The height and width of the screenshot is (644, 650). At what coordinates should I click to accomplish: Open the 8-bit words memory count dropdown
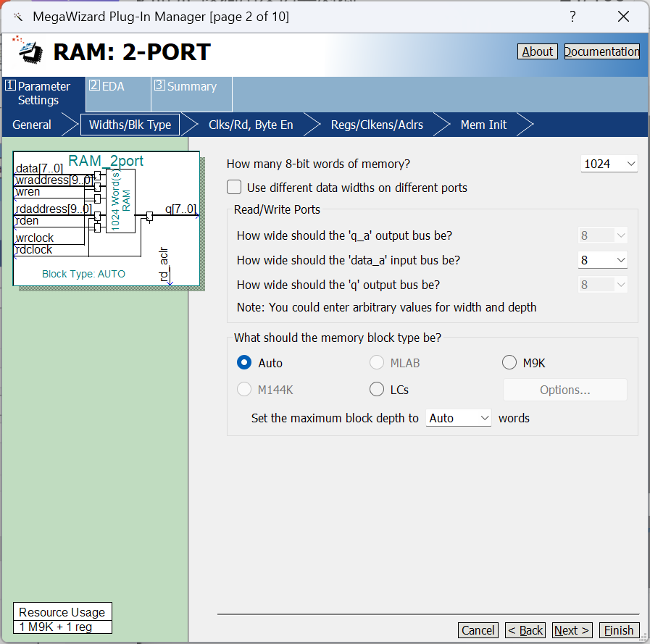click(609, 164)
